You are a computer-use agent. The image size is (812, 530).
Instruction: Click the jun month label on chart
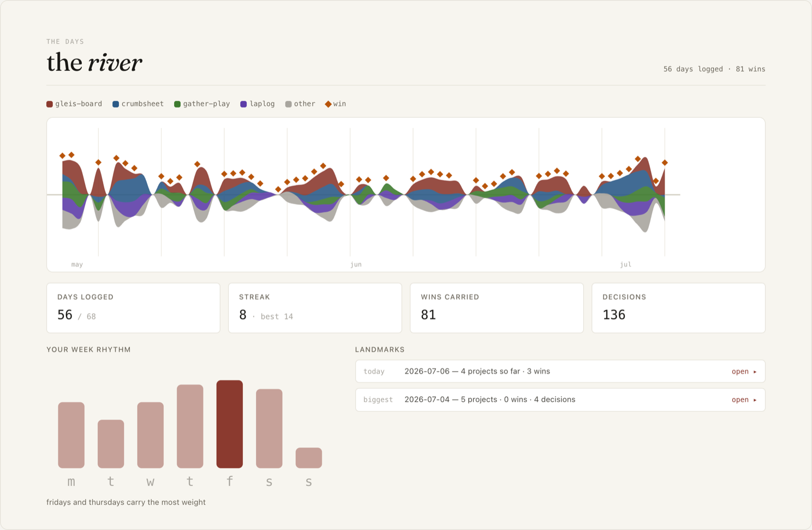click(356, 264)
